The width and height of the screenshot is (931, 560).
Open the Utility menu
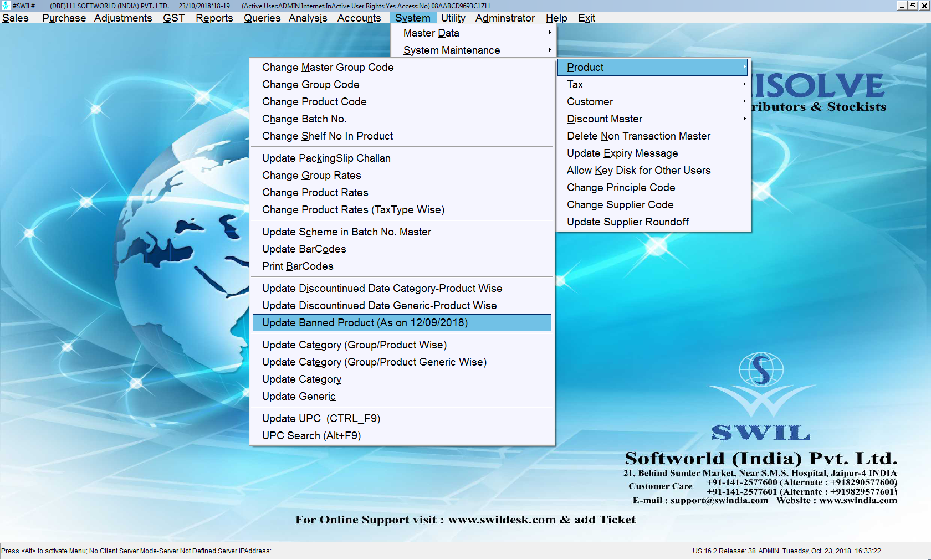(x=453, y=18)
